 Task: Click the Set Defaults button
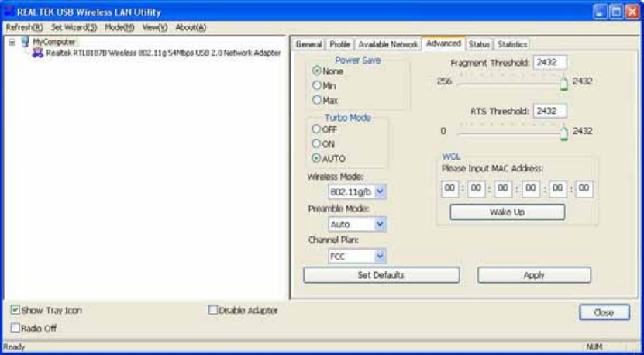[381, 275]
